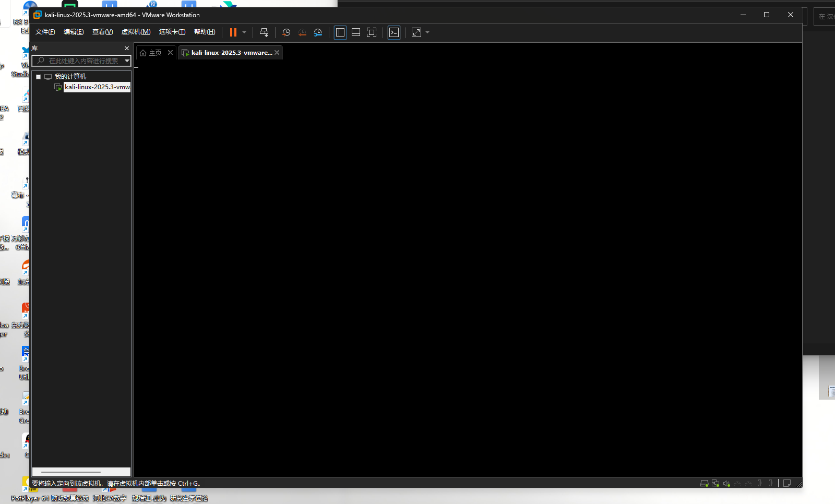Close the 主页 tab
Viewport: 835px width, 504px height.
[x=170, y=53]
